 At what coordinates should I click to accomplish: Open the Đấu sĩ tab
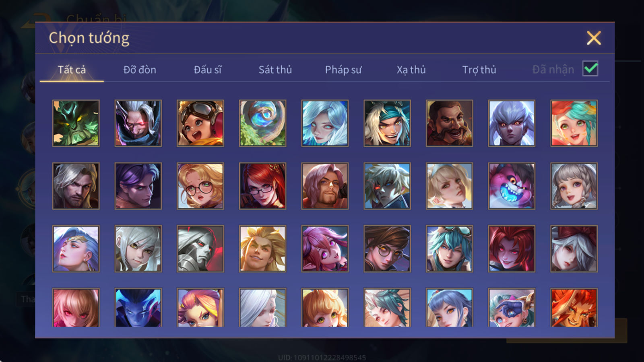208,70
